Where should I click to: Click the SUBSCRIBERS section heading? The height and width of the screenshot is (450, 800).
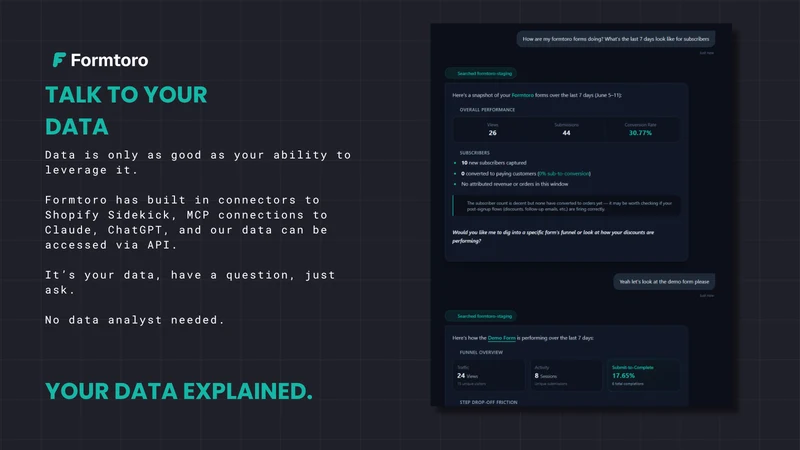[x=474, y=153]
